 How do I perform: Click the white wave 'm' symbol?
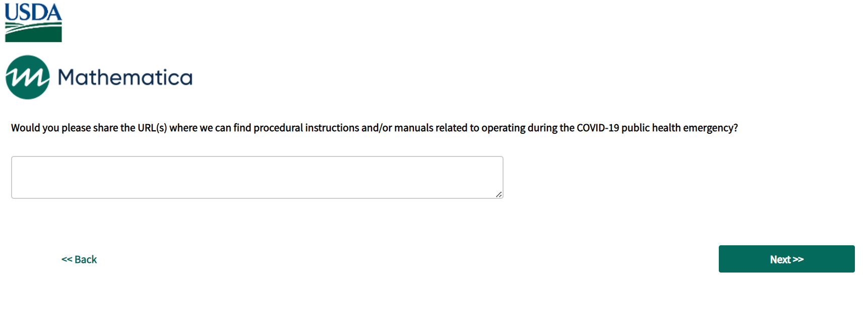(x=28, y=77)
